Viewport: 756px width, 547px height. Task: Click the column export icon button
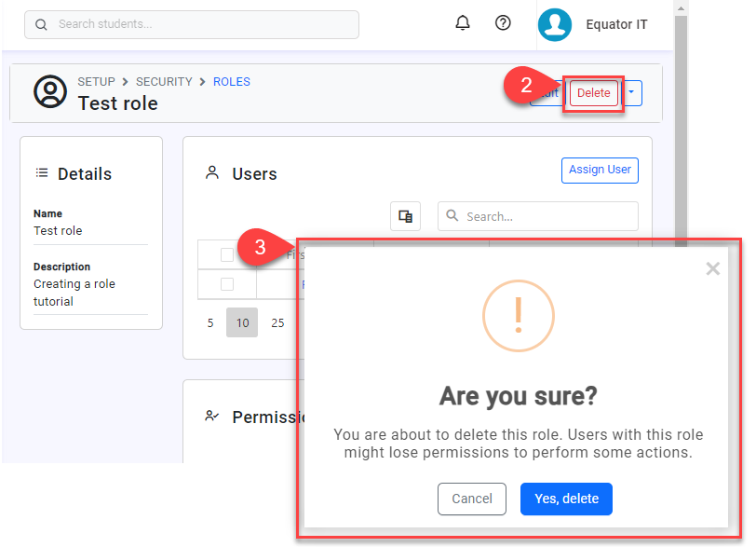pyautogui.click(x=405, y=216)
